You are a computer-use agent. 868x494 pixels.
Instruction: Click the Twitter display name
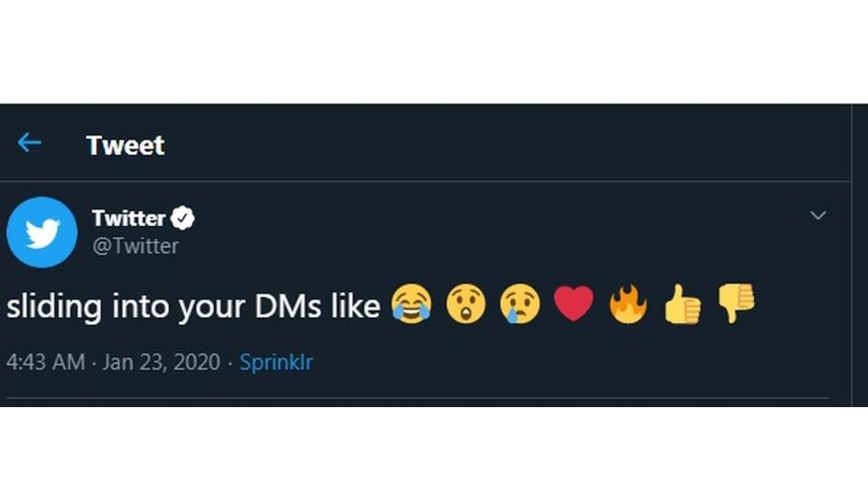coord(128,218)
